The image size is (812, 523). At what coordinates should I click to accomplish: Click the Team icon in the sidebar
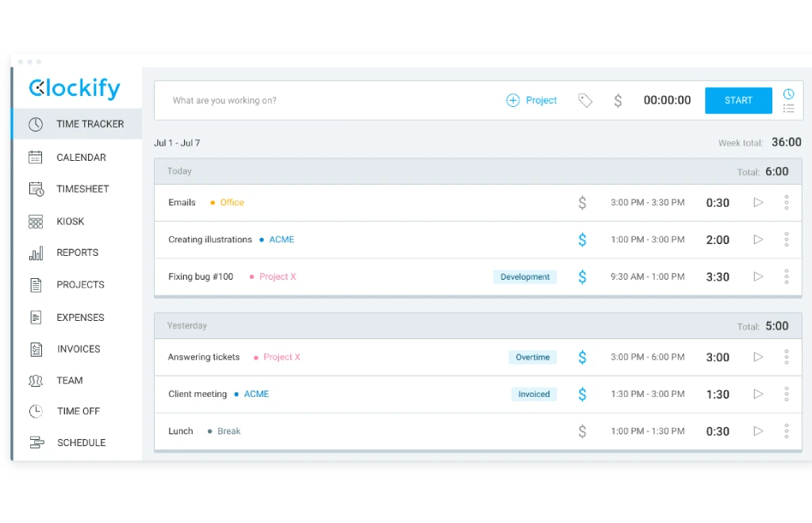[x=36, y=380]
